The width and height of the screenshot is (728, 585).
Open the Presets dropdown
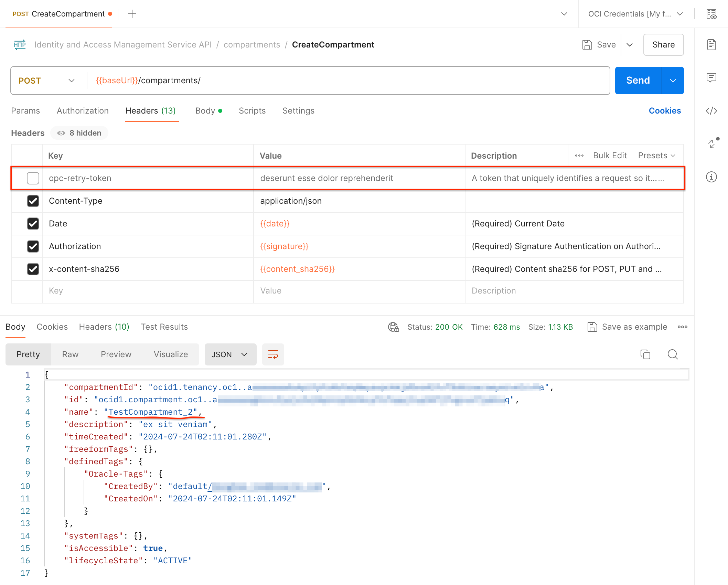[656, 156]
